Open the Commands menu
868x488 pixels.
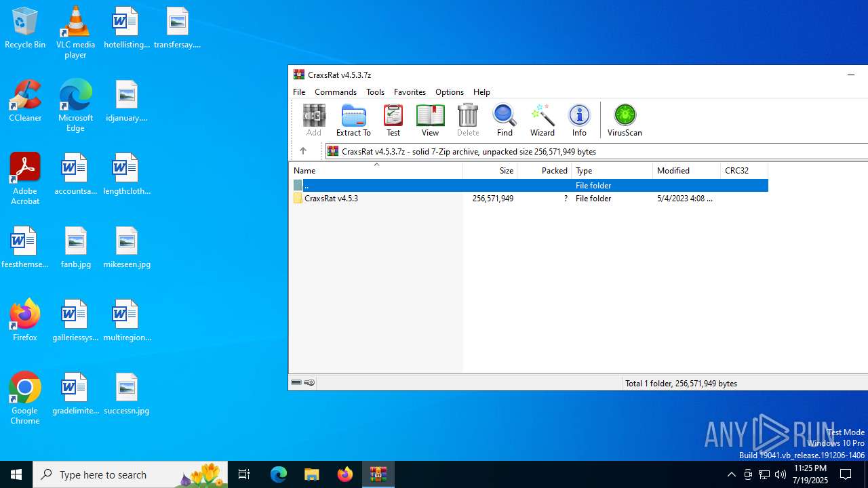[x=336, y=91]
